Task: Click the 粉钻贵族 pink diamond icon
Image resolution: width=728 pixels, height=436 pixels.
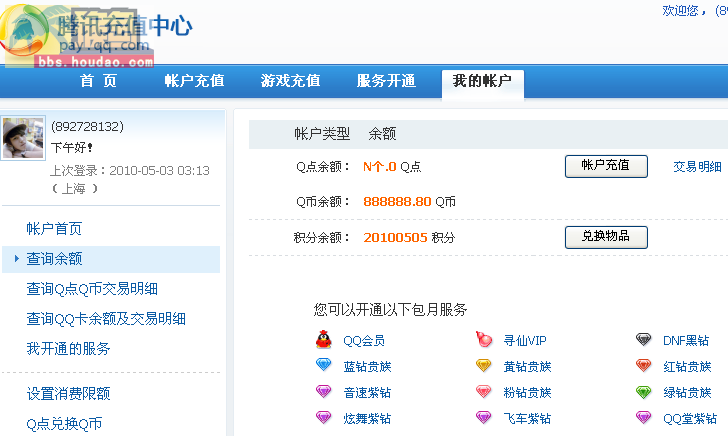Action: (483, 391)
